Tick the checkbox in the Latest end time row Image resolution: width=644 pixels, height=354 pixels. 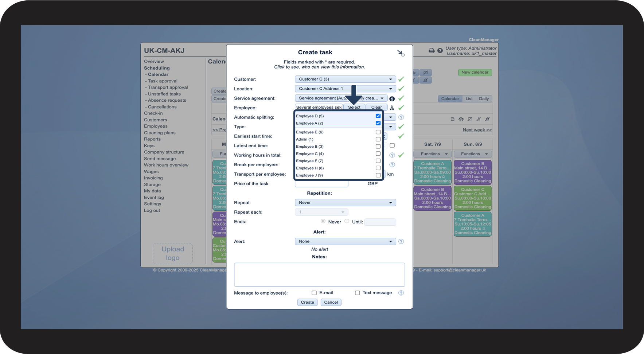coord(392,145)
